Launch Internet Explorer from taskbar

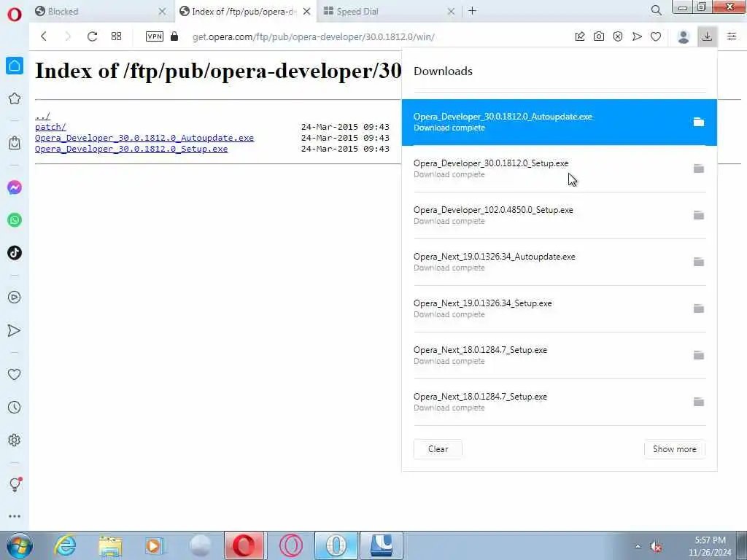pos(65,545)
